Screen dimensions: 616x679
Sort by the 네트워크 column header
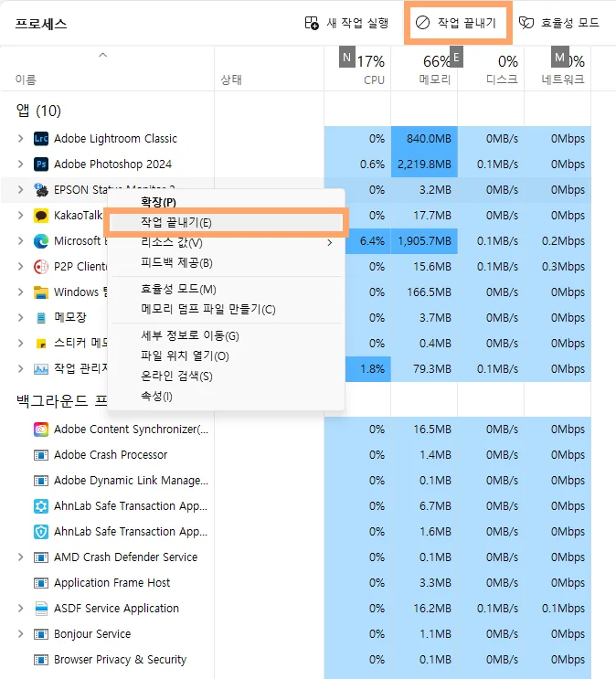tap(558, 69)
